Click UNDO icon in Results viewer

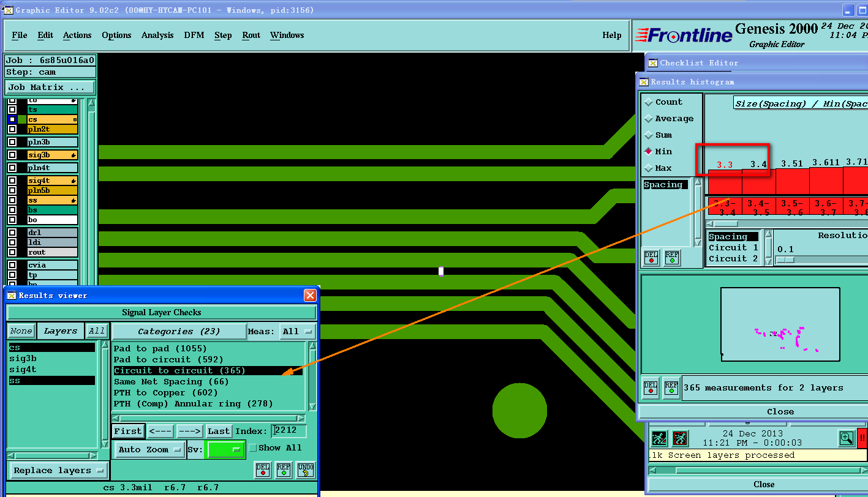click(x=306, y=469)
